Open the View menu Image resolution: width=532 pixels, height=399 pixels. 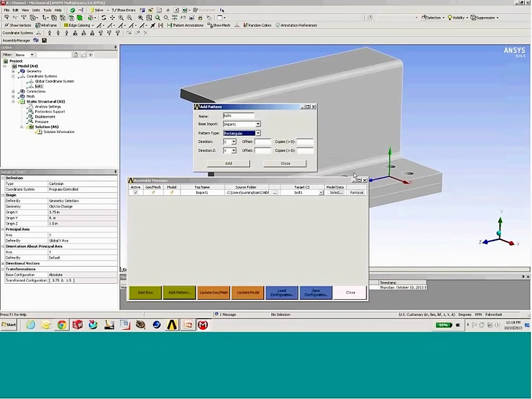pos(25,10)
